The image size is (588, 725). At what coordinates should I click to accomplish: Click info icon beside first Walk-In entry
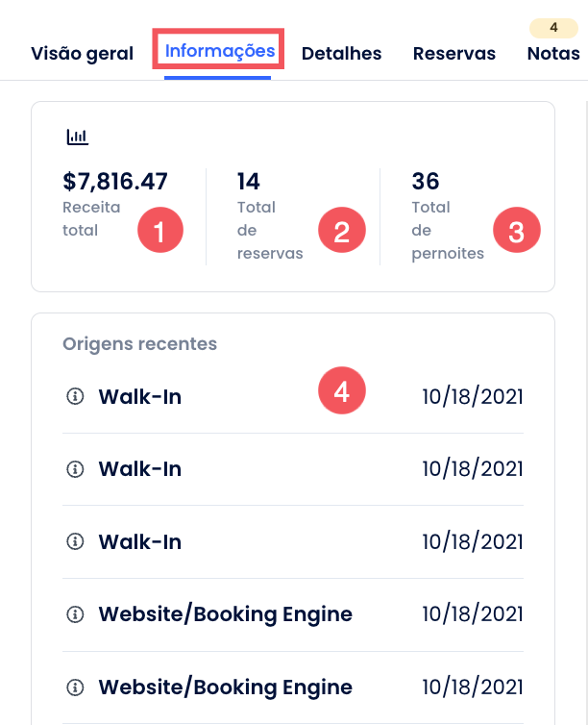(74, 396)
